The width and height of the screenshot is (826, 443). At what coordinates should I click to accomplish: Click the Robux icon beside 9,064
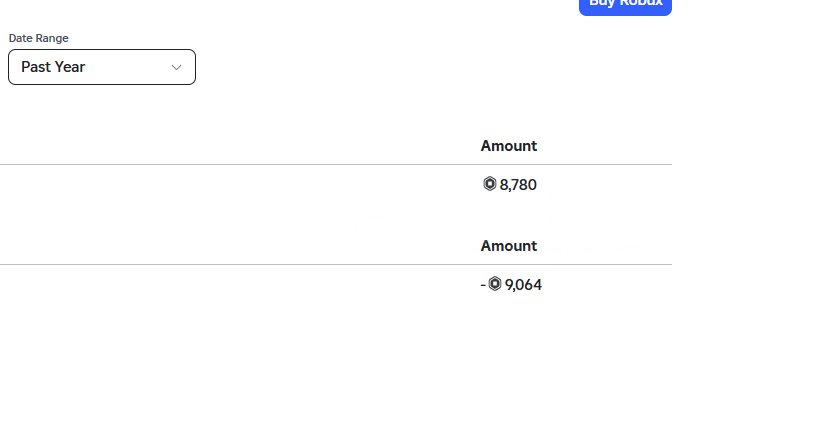click(495, 284)
